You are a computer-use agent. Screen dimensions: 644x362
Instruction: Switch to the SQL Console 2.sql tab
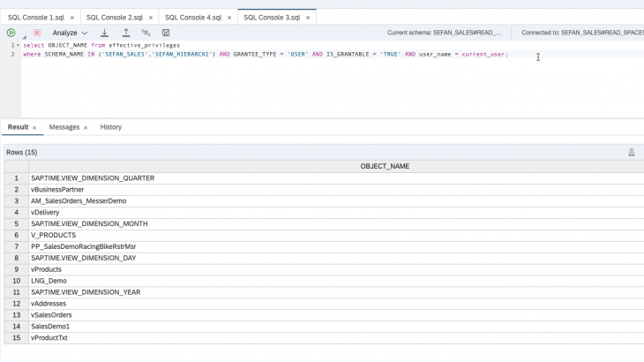click(x=115, y=18)
